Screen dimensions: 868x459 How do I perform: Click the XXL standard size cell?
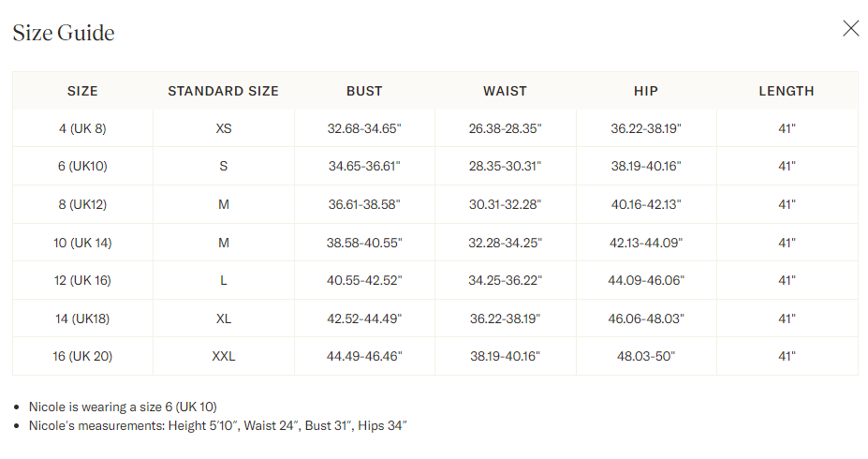coord(223,356)
